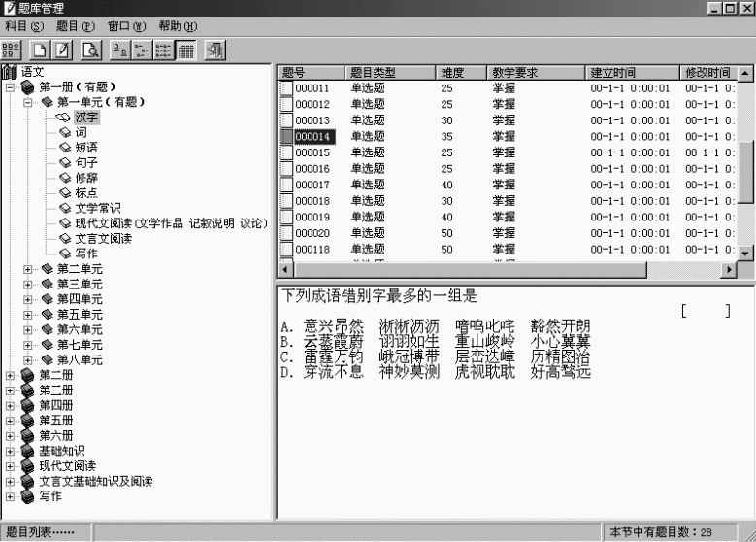Click the row icon of question 000011
756x542 pixels.
pyautogui.click(x=287, y=87)
